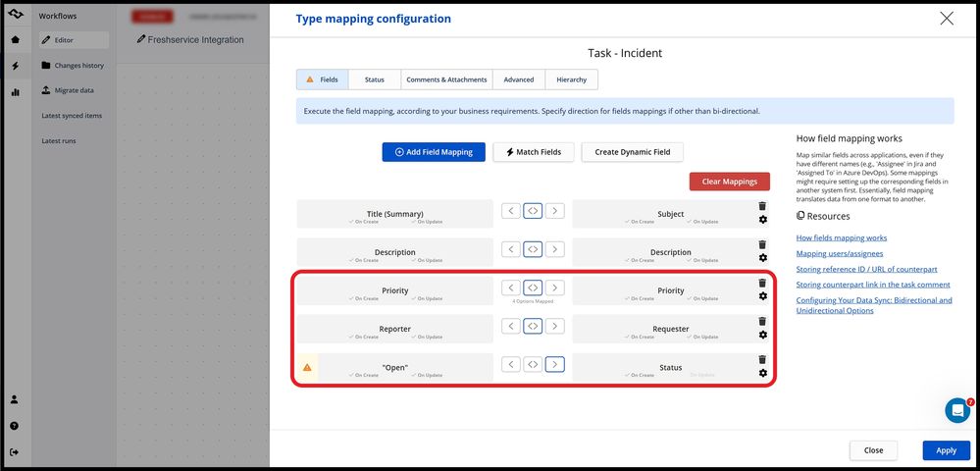The width and height of the screenshot is (980, 471).
Task: Delete the "Open" to Status mapping
Action: pos(762,360)
